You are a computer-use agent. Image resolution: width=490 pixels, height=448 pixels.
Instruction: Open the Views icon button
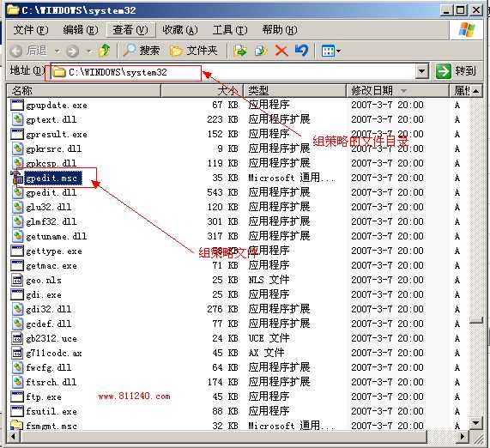pos(328,51)
